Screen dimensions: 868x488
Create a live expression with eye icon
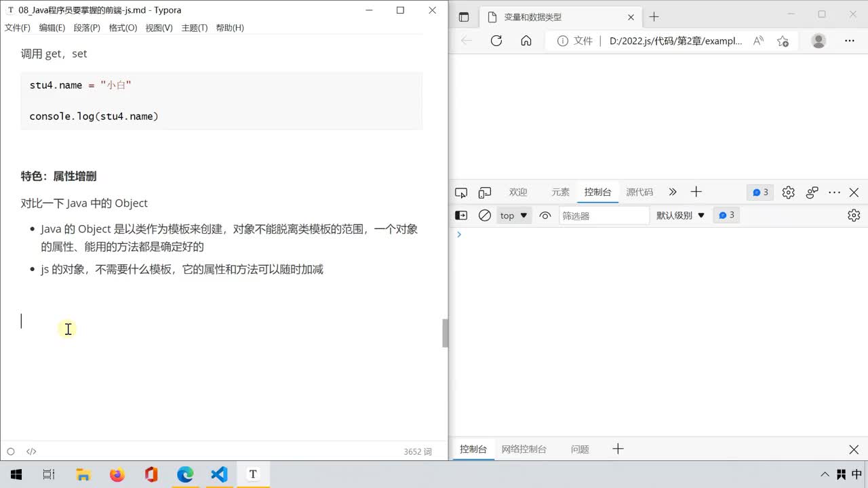pos(545,216)
